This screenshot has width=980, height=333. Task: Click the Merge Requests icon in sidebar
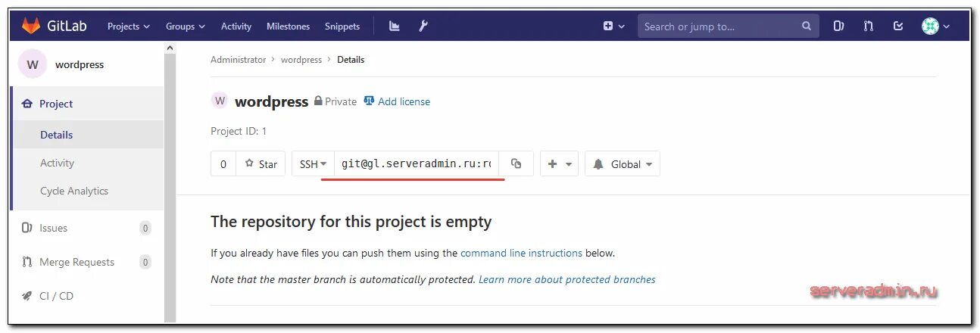(x=27, y=262)
